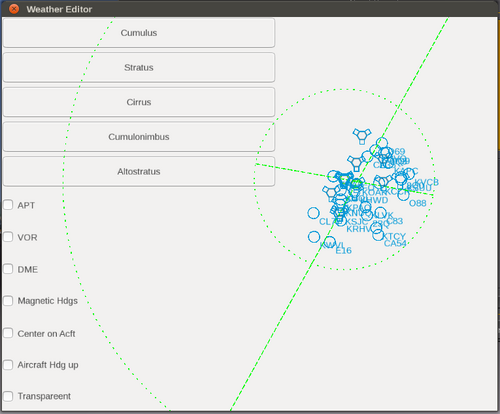Select the isolated airport circle left of CL77
The height and width of the screenshot is (414, 500).
(313, 213)
